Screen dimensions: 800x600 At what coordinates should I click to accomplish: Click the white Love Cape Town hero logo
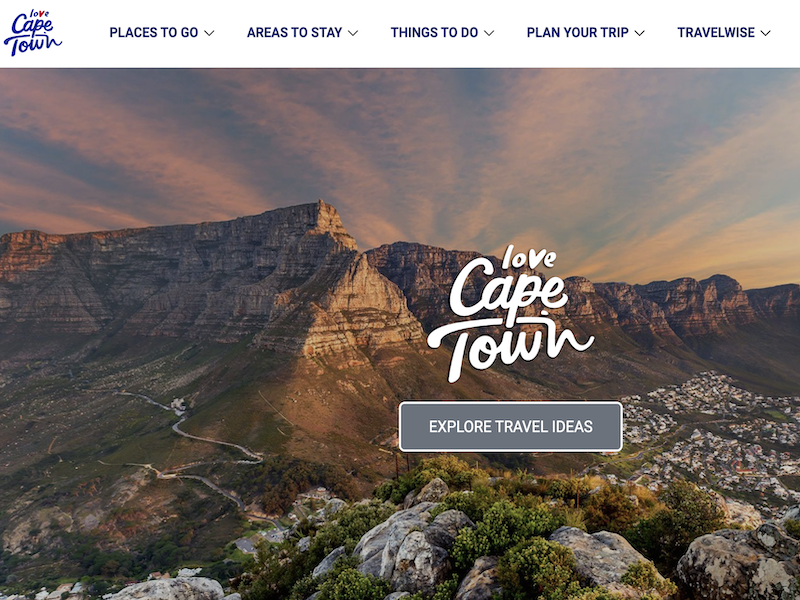click(511, 314)
